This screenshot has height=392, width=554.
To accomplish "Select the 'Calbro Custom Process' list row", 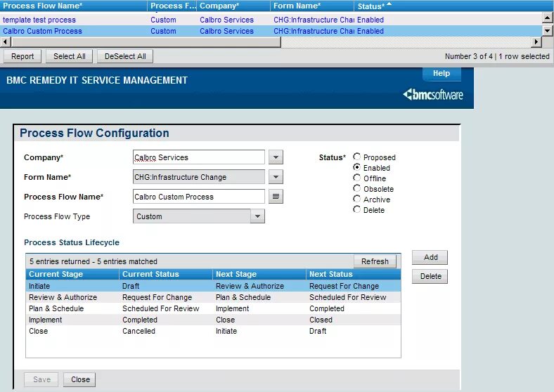I will tap(271, 31).
